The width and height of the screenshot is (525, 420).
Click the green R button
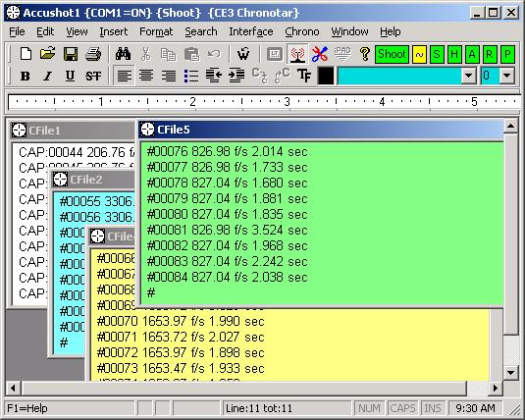tap(490, 54)
